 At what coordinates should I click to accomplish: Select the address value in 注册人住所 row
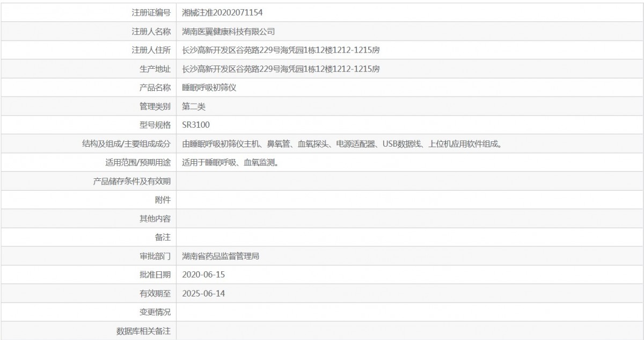coord(281,49)
